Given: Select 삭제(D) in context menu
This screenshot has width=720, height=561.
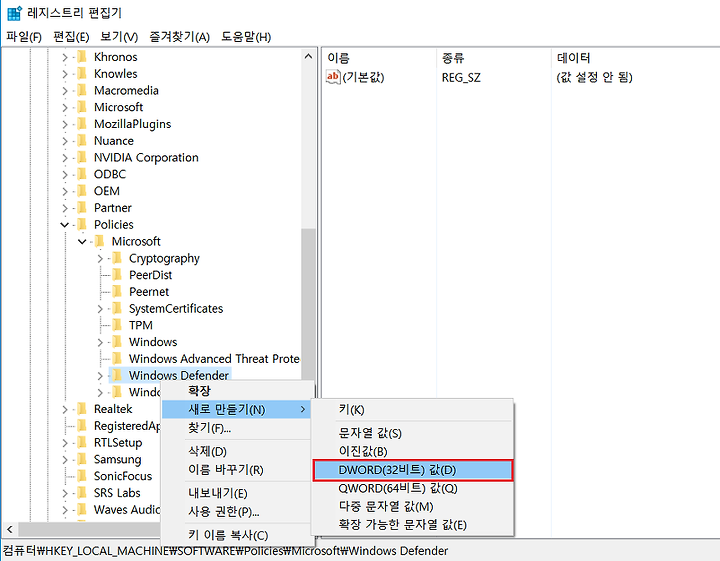Looking at the screenshot, I should (236, 451).
